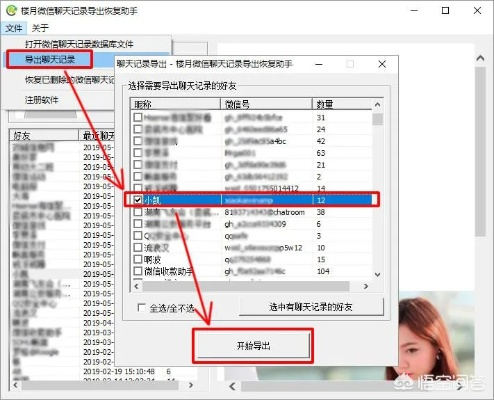Click right arrow of main friend list scrollbar
The width and height of the screenshot is (494, 400).
(191, 385)
